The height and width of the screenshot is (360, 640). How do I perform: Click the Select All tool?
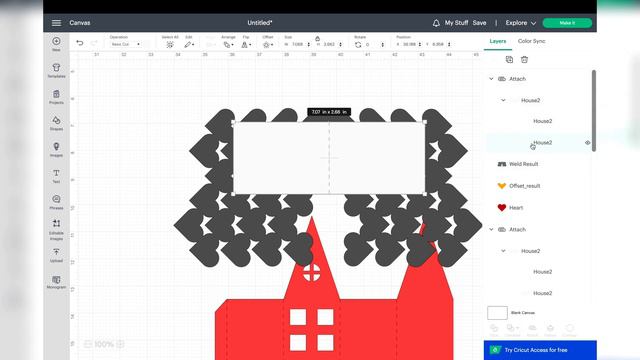pos(170,44)
